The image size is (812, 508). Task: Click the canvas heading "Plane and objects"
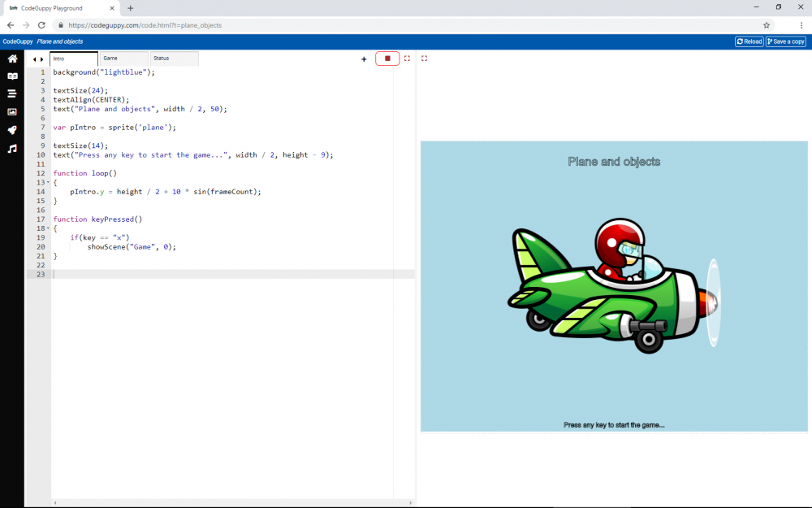tap(614, 162)
